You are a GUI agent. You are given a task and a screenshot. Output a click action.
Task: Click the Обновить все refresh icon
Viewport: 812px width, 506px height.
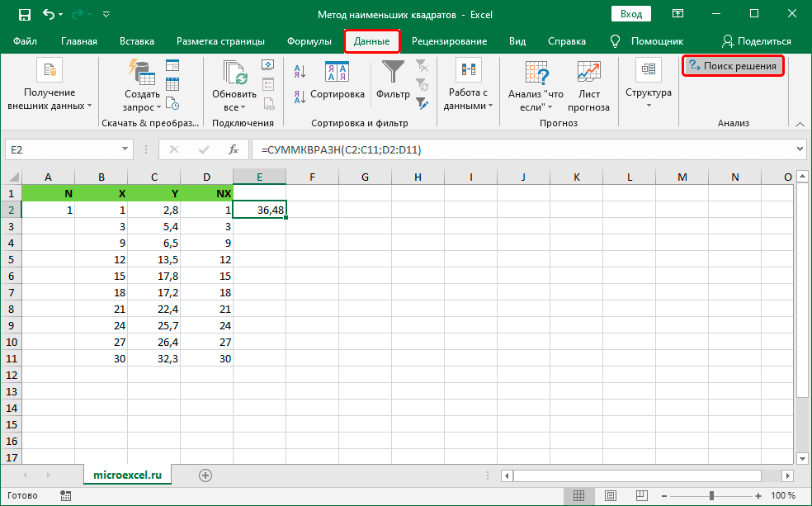tap(235, 74)
